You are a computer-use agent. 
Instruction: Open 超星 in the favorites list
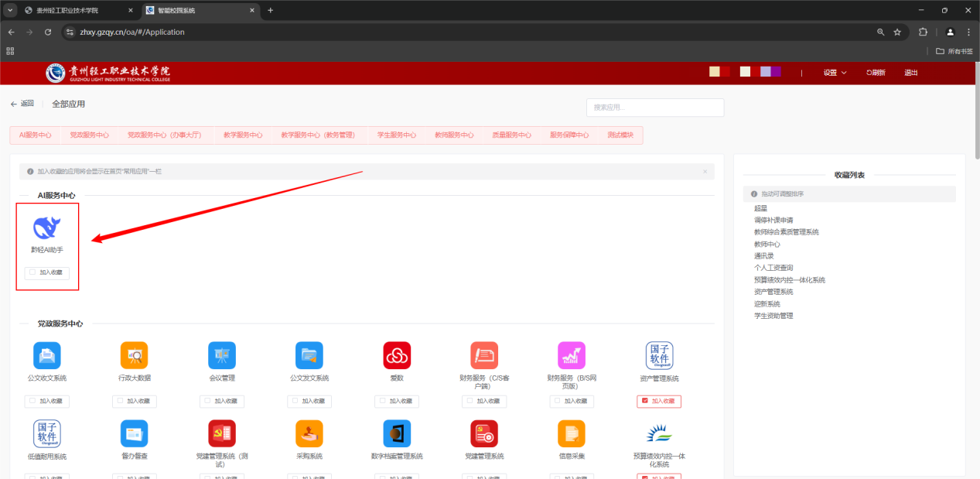click(x=760, y=208)
